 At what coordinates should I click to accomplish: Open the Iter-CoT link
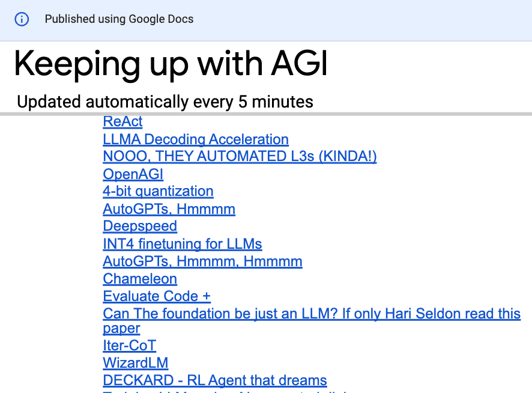[x=129, y=346]
